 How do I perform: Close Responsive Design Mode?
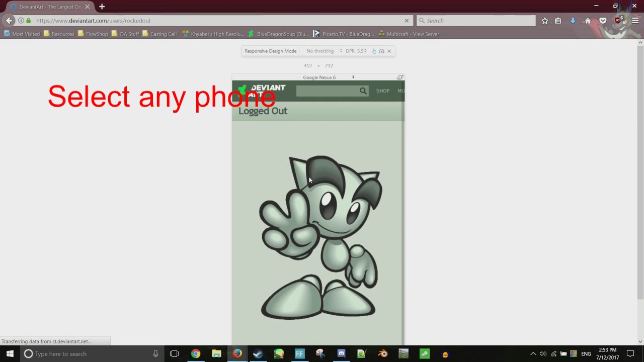click(389, 51)
